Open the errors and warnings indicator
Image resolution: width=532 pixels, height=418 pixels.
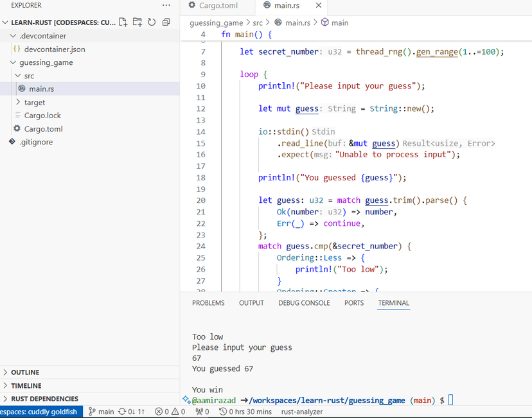tap(170, 412)
